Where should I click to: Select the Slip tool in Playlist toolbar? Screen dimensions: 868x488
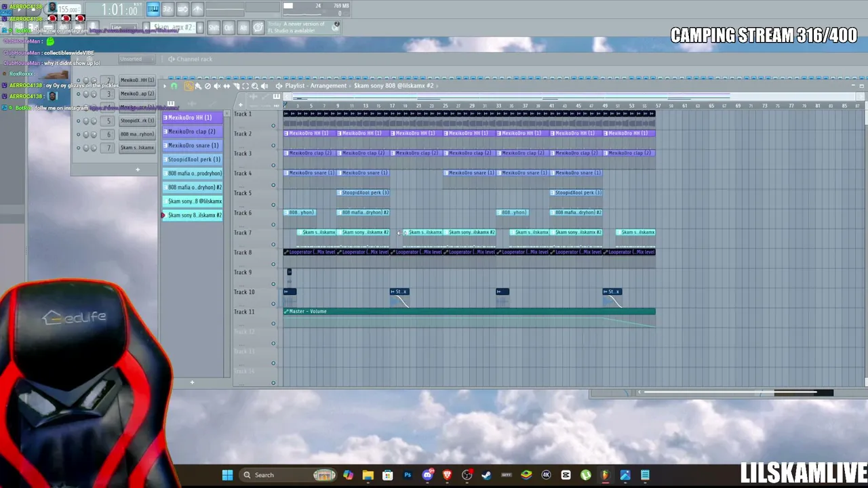click(226, 86)
